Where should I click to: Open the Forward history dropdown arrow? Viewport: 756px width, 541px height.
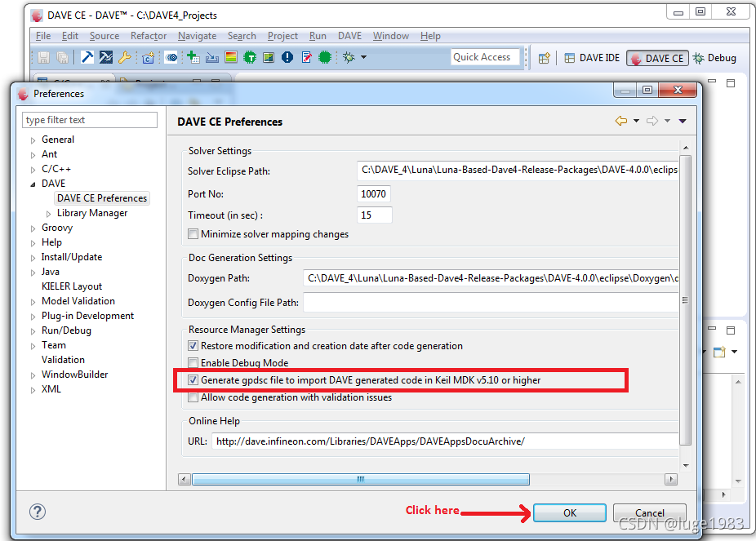667,121
